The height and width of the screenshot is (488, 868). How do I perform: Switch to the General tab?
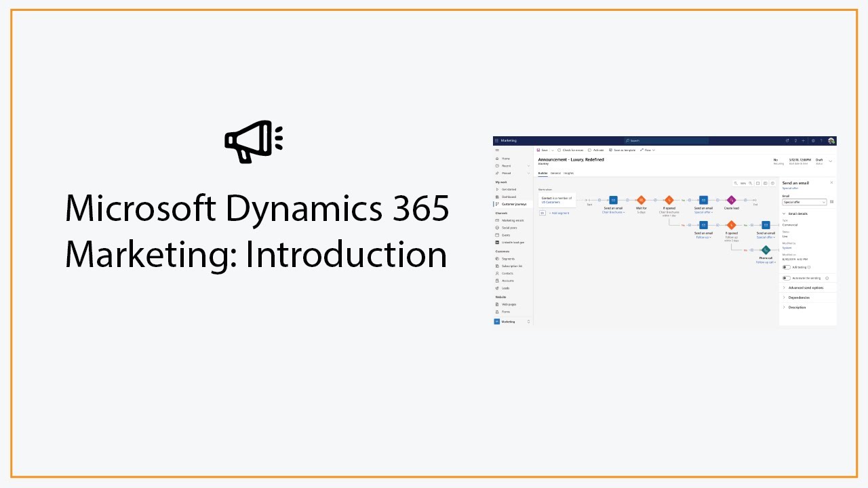(x=555, y=173)
